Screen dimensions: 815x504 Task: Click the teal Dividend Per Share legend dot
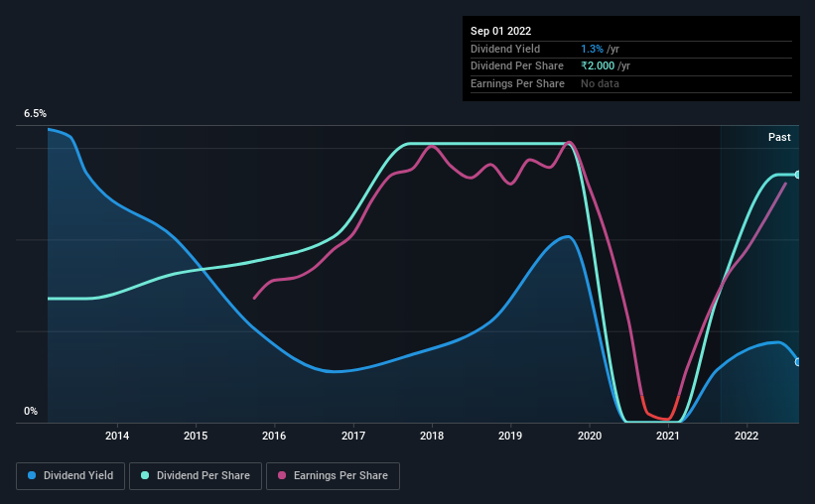click(145, 475)
